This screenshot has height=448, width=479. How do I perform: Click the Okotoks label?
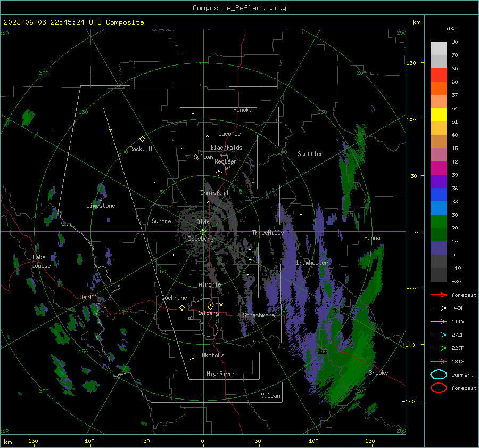(x=213, y=355)
